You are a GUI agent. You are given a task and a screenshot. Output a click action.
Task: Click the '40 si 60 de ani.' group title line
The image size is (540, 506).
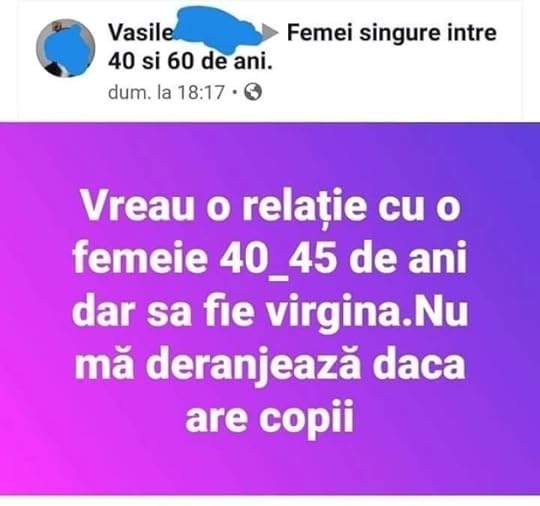tap(190, 61)
